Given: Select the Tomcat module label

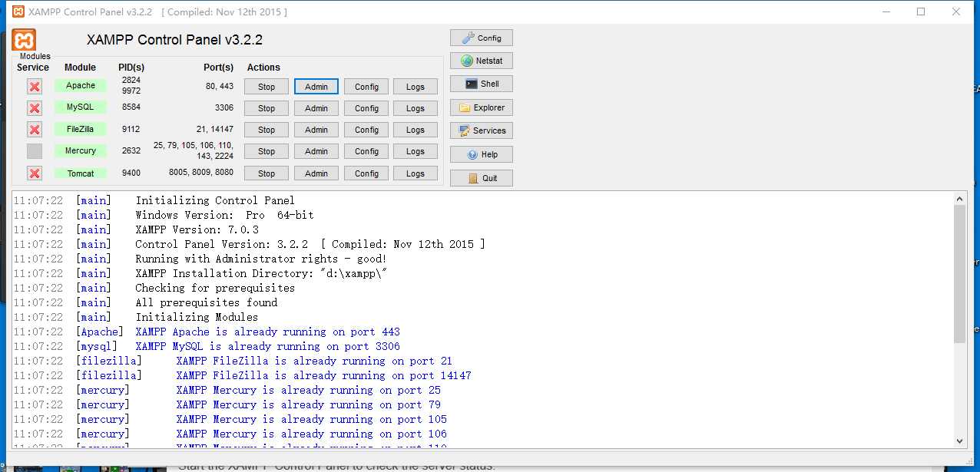Looking at the screenshot, I should tap(81, 173).
